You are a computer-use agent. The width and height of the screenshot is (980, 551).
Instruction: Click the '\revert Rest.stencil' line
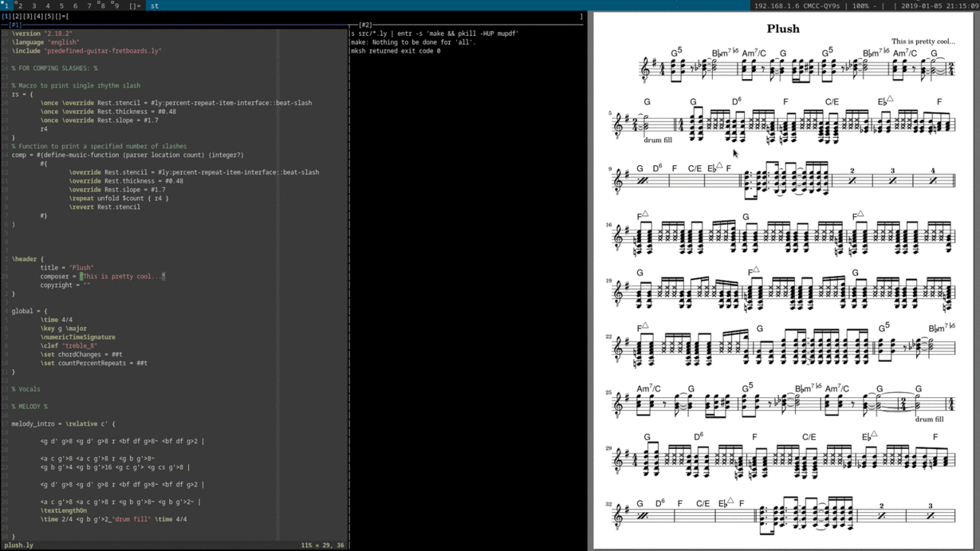[x=104, y=207]
